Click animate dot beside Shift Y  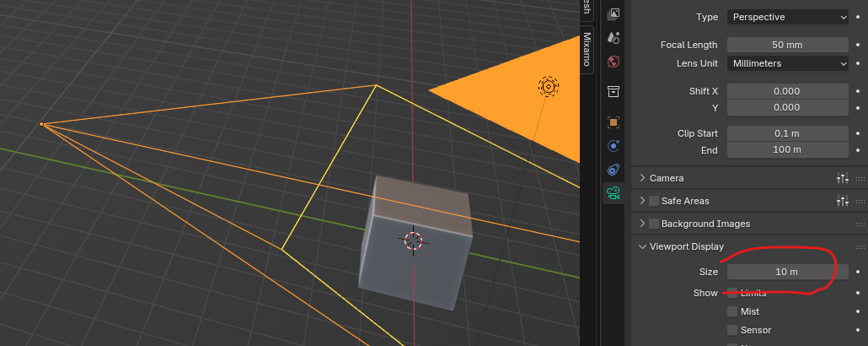coord(858,107)
